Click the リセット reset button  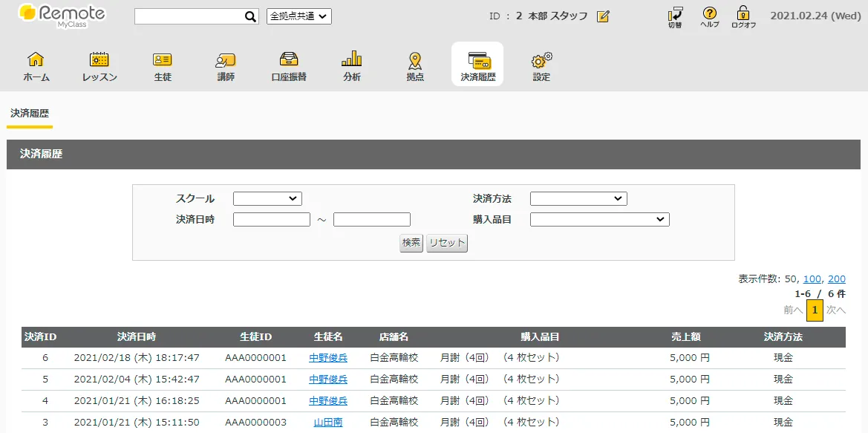tap(447, 243)
